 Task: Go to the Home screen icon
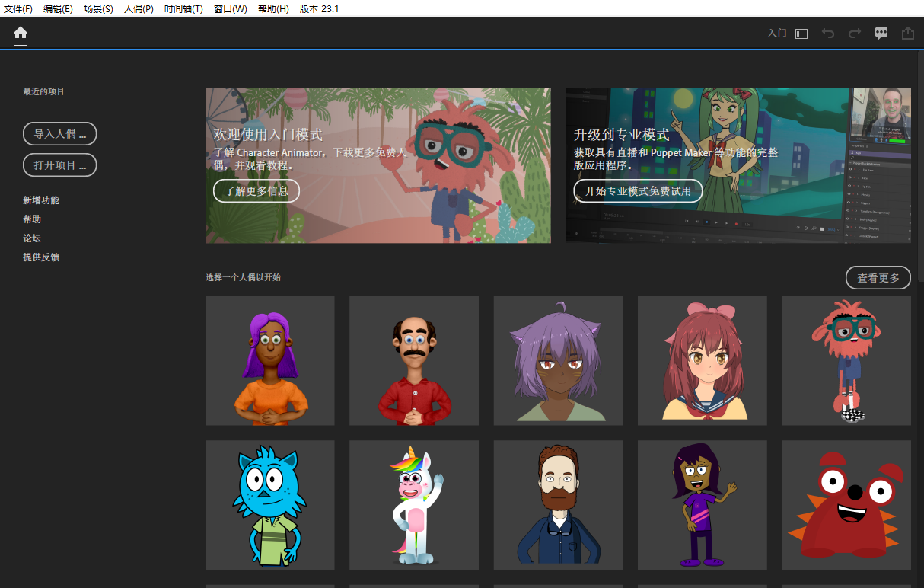point(21,33)
